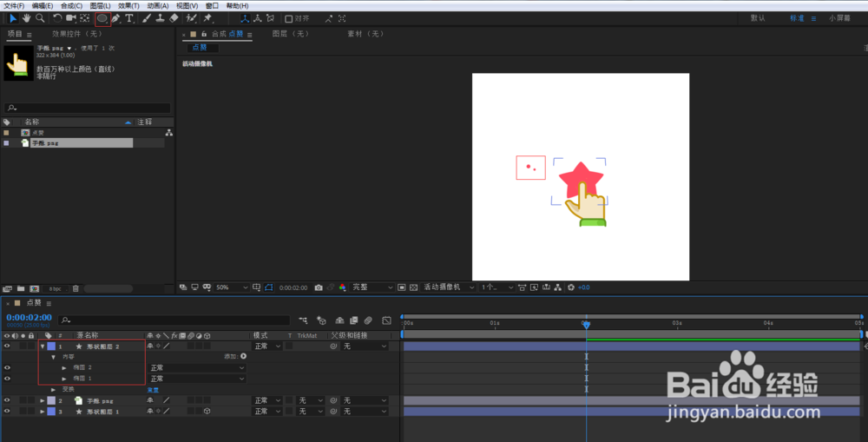Open the 50% magnification dropdown
Screen dimensions: 868x442
coord(232,287)
